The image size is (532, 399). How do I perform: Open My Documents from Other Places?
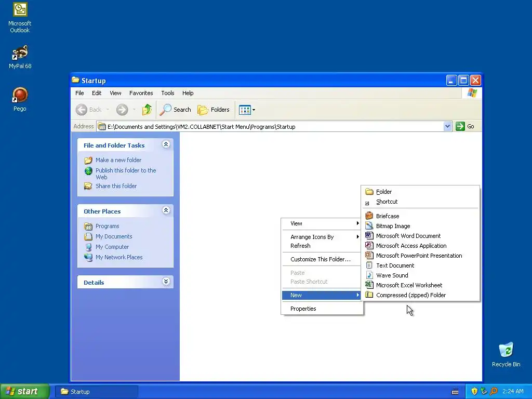tap(114, 236)
